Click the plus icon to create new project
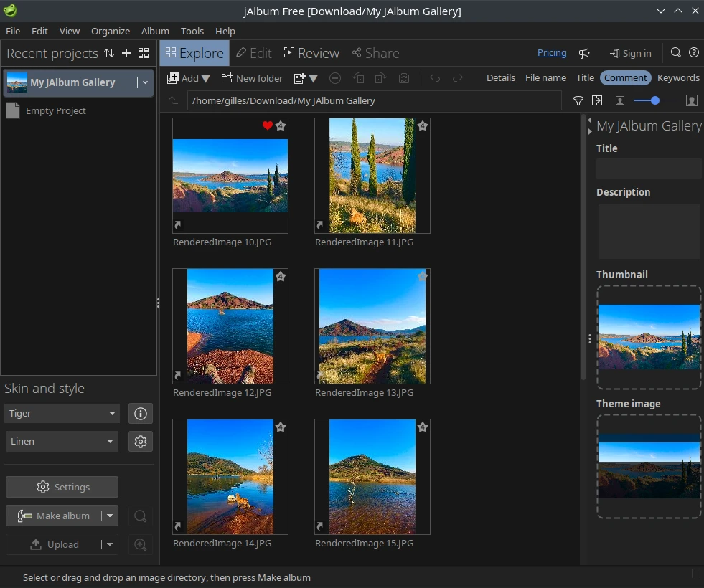This screenshot has width=704, height=588. pos(126,54)
